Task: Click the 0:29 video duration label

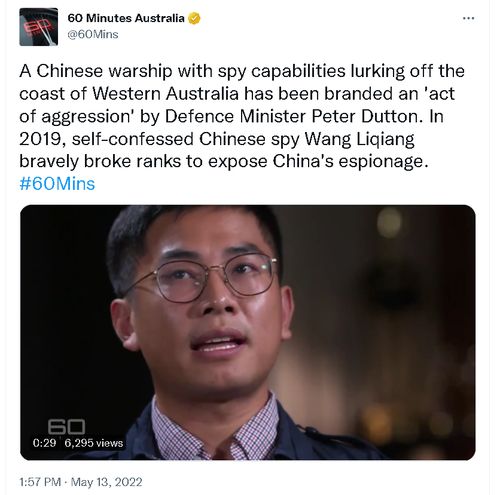Action: pyautogui.click(x=44, y=443)
